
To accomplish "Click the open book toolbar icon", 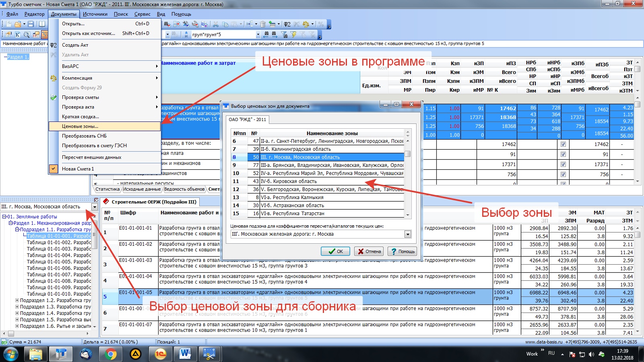I will tap(41, 24).
